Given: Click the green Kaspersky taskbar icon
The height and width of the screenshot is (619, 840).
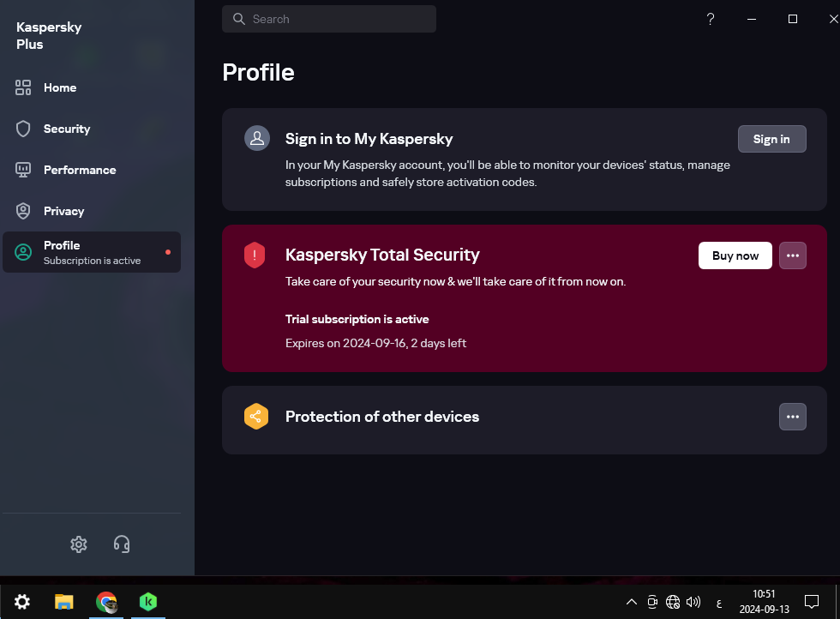Looking at the screenshot, I should pos(147,602).
